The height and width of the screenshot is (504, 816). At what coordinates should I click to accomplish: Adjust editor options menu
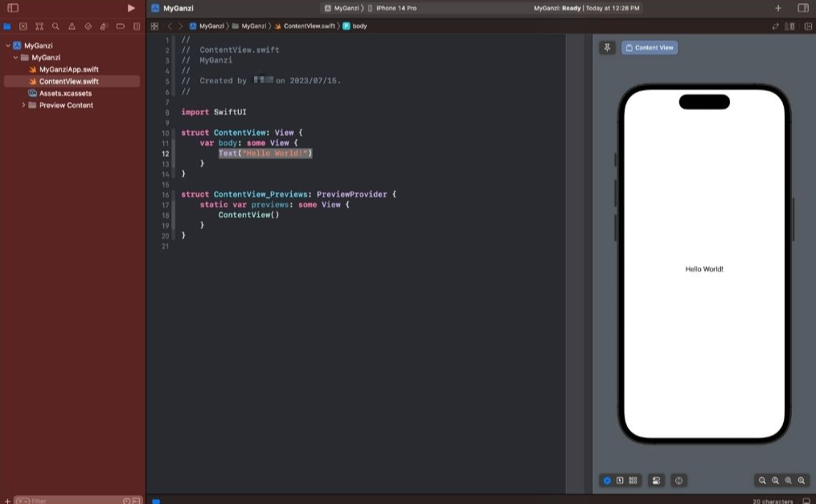click(790, 26)
